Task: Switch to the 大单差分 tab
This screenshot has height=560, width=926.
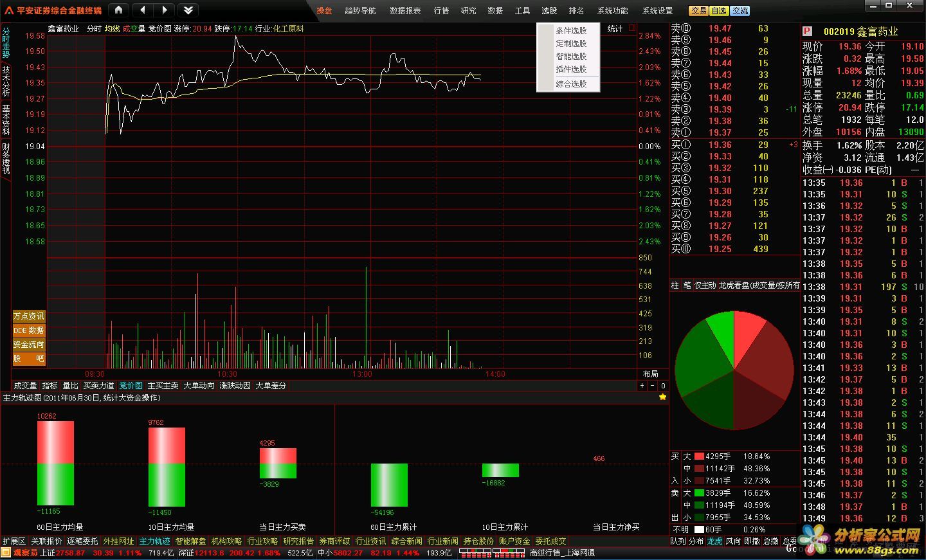Action: click(x=271, y=385)
